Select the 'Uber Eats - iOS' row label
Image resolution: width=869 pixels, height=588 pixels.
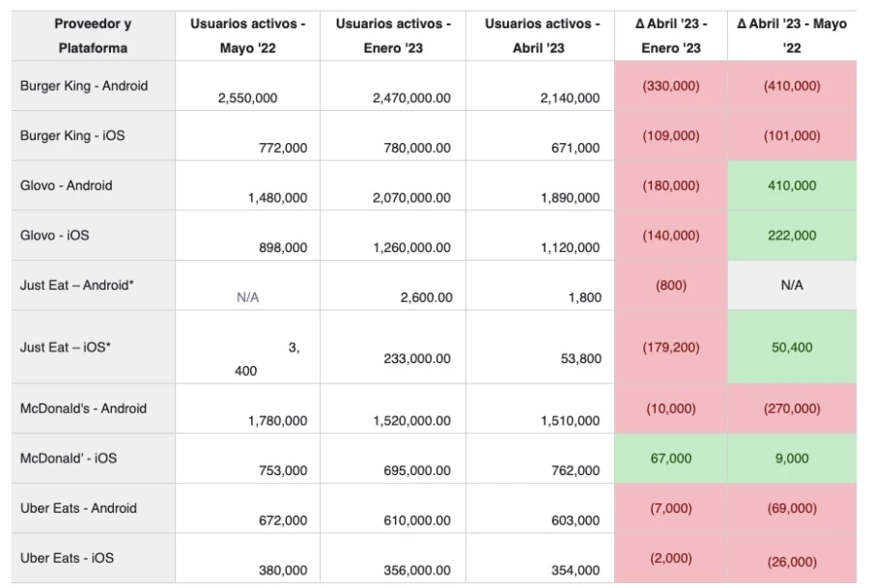[93, 558]
